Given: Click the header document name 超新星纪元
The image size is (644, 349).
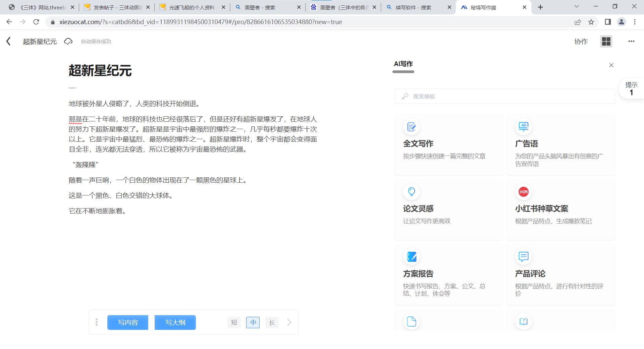Looking at the screenshot, I should [x=40, y=42].
